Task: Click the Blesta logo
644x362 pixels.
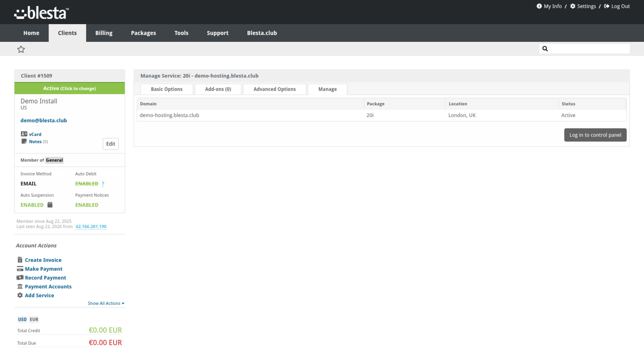Action: pyautogui.click(x=41, y=13)
